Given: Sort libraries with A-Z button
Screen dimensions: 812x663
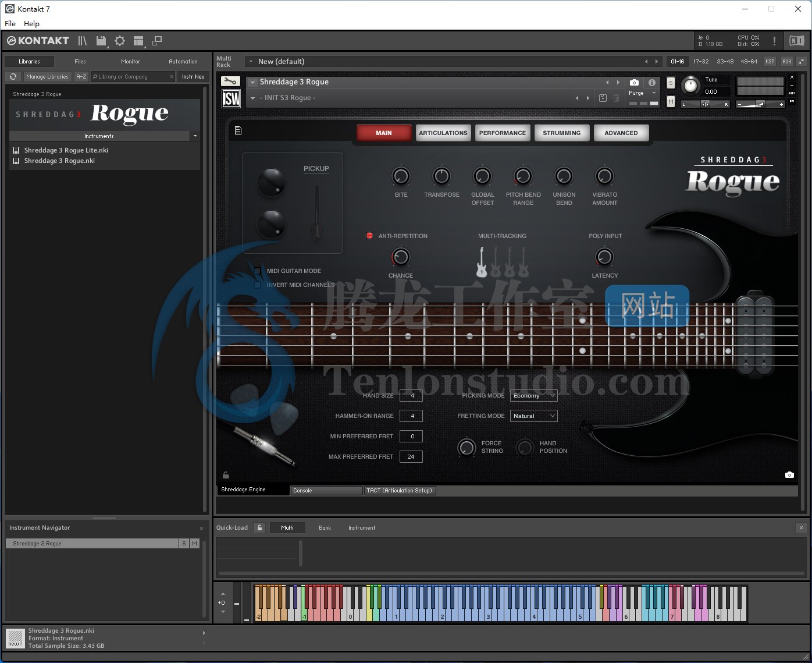Looking at the screenshot, I should (81, 76).
